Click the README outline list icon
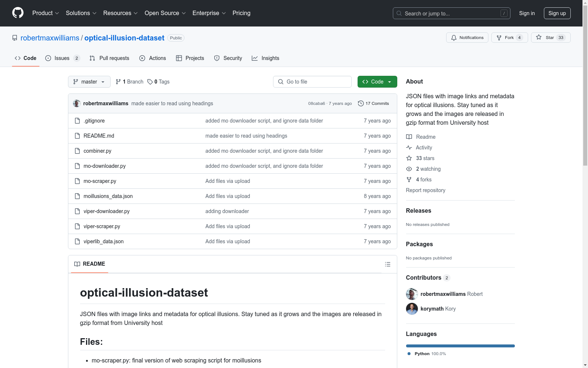The height and width of the screenshot is (368, 588). (x=388, y=264)
